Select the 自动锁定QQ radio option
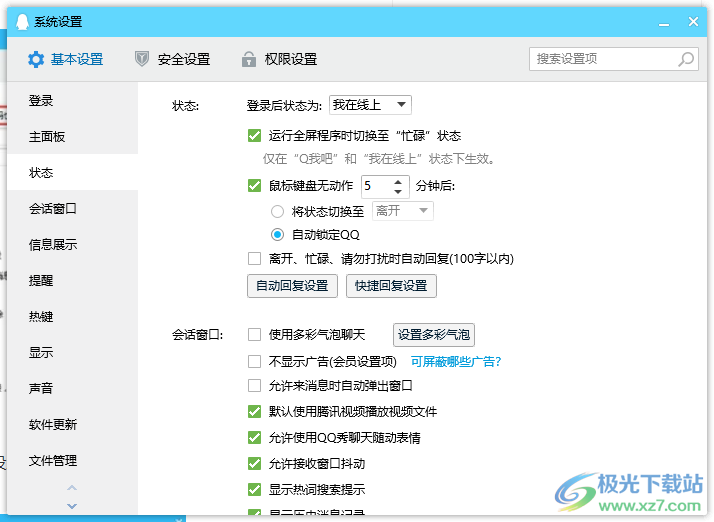 coord(277,235)
